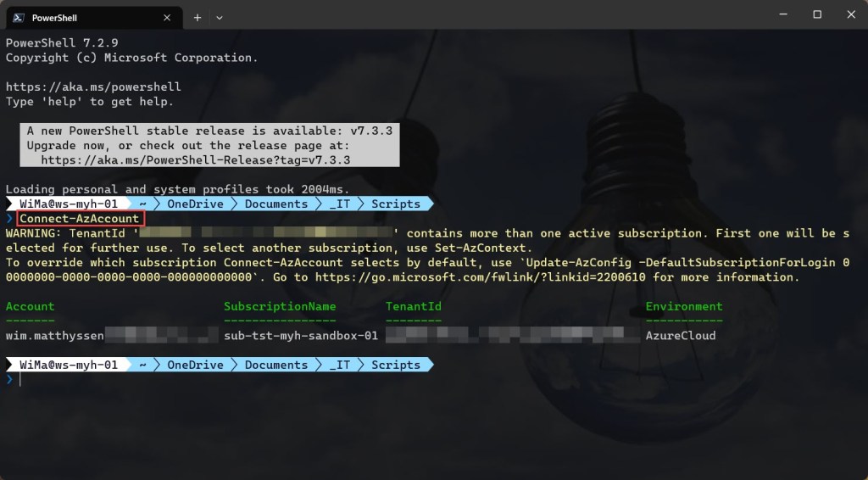Click the Scripts segment in the bottom prompt
The width and height of the screenshot is (868, 480).
point(395,365)
